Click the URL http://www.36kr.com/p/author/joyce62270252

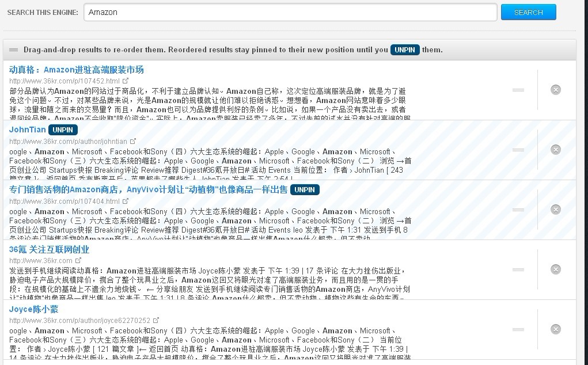click(x=79, y=321)
